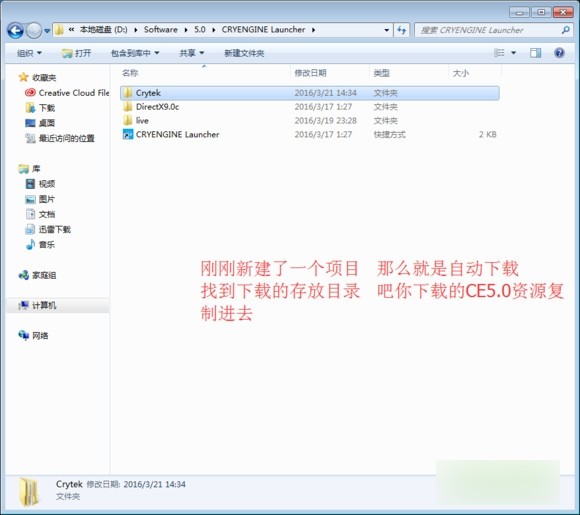The height and width of the screenshot is (515, 580).
Task: Open the 组织 menu
Action: click(x=29, y=53)
